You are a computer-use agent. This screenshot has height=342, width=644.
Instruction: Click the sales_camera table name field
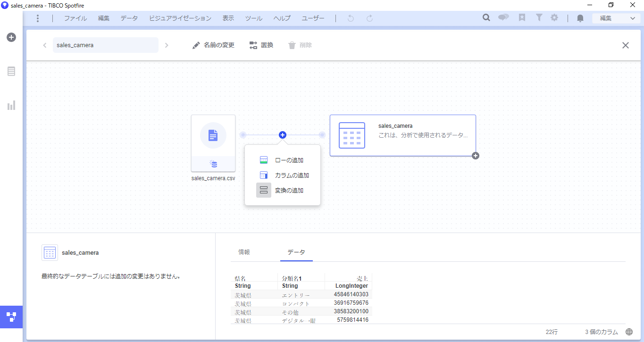pyautogui.click(x=106, y=45)
